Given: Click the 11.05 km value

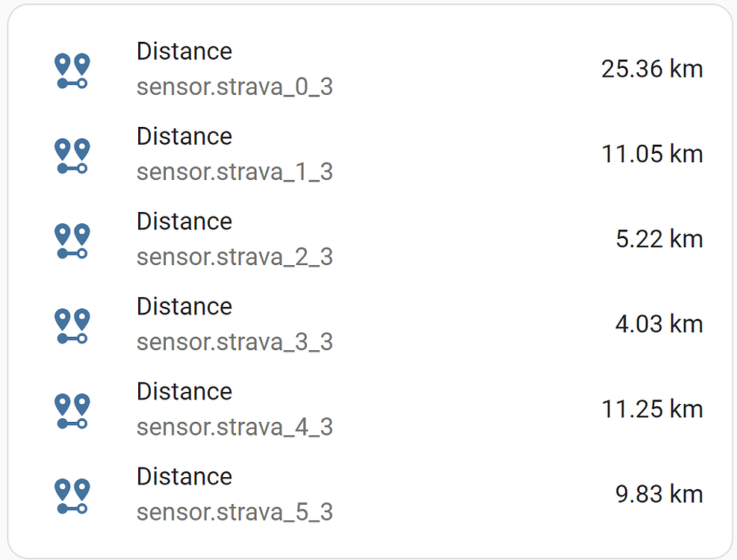Looking at the screenshot, I should coord(652,154).
